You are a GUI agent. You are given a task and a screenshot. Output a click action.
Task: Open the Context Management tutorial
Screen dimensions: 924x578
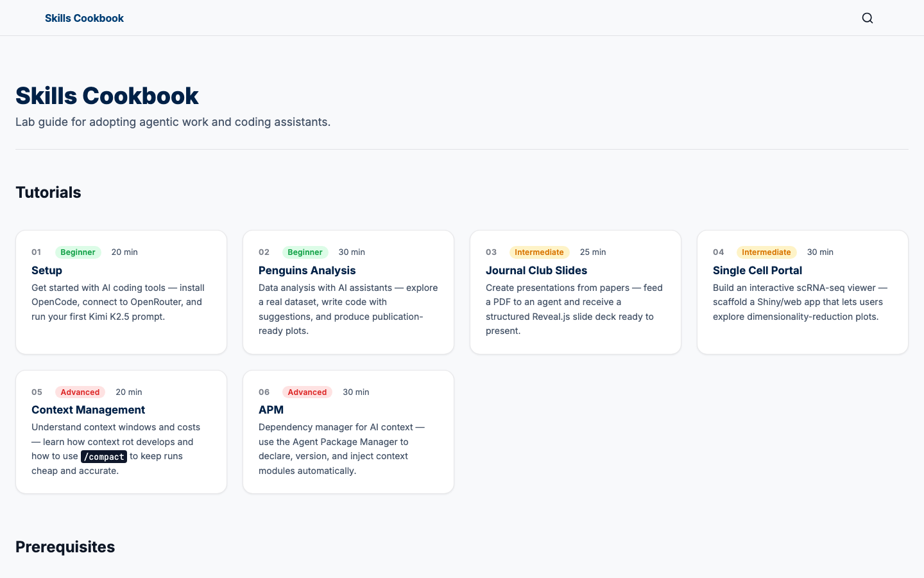(x=88, y=410)
